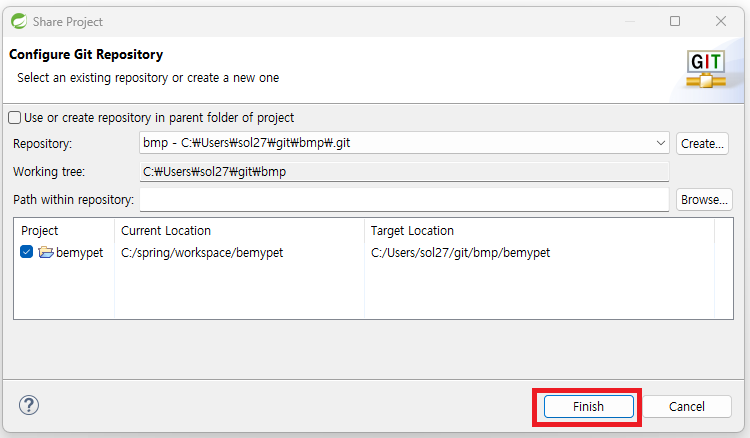This screenshot has width=750, height=438.
Task: Click the Create... button
Action: pyautogui.click(x=702, y=143)
